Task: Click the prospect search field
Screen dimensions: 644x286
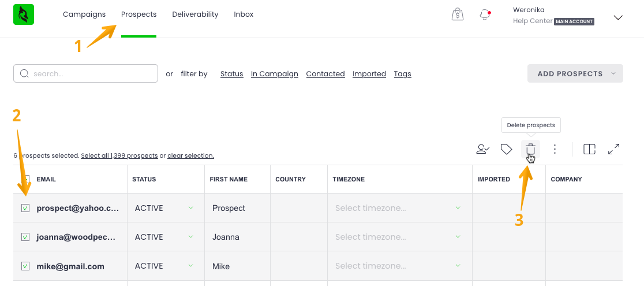Action: [85, 73]
